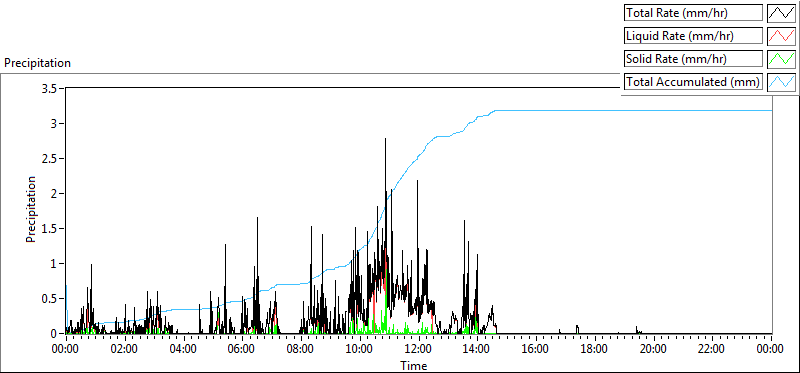Screen dimensions: 800x373
Task: Select the Liquid Rate (mm/hr) legend label
Action: click(x=693, y=36)
